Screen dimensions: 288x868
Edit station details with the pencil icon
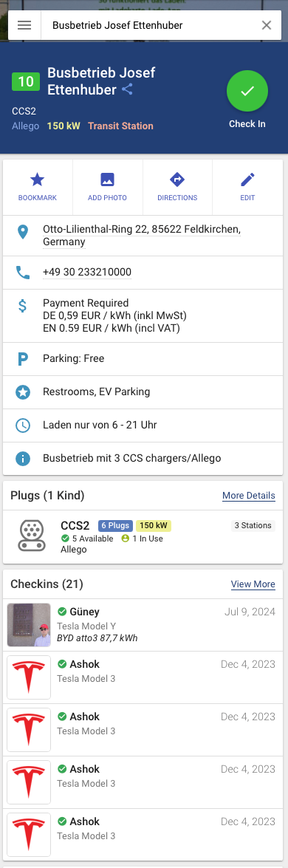[x=247, y=180]
